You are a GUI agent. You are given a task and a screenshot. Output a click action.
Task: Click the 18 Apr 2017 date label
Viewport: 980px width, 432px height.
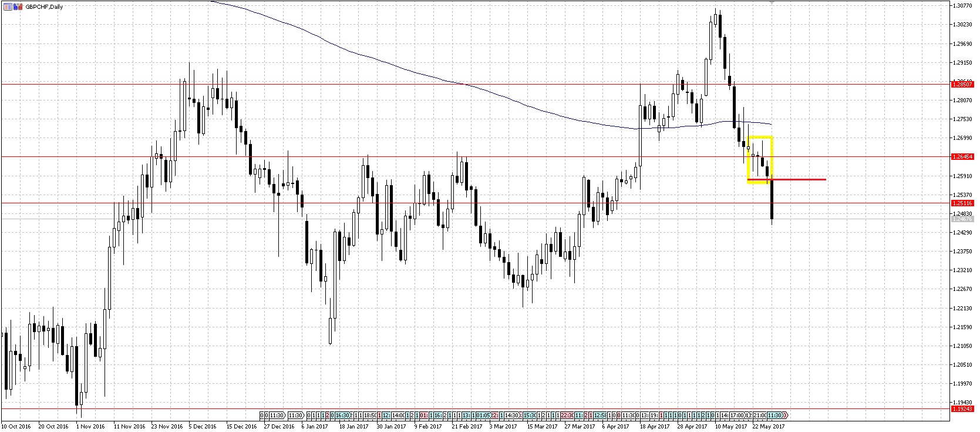[655, 427]
